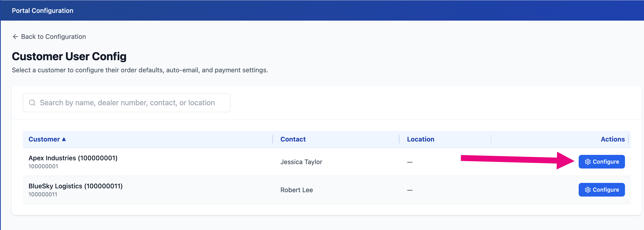
Task: Focus the customer search field
Action: pos(127,103)
